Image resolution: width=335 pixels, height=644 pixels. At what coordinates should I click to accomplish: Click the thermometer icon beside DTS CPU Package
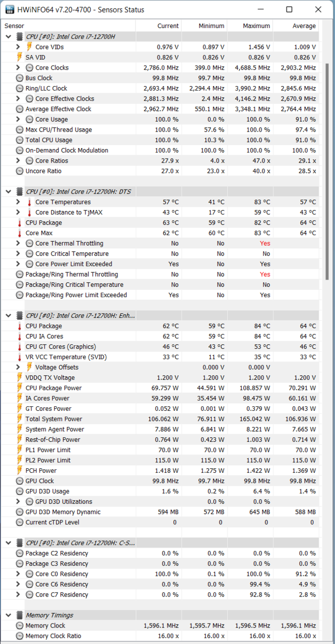[x=19, y=223]
